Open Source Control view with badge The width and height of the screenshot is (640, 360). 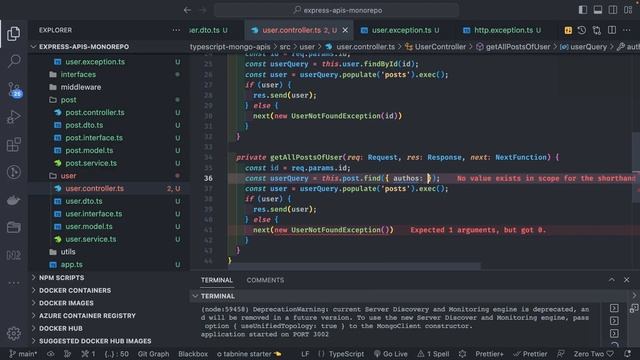point(14,89)
